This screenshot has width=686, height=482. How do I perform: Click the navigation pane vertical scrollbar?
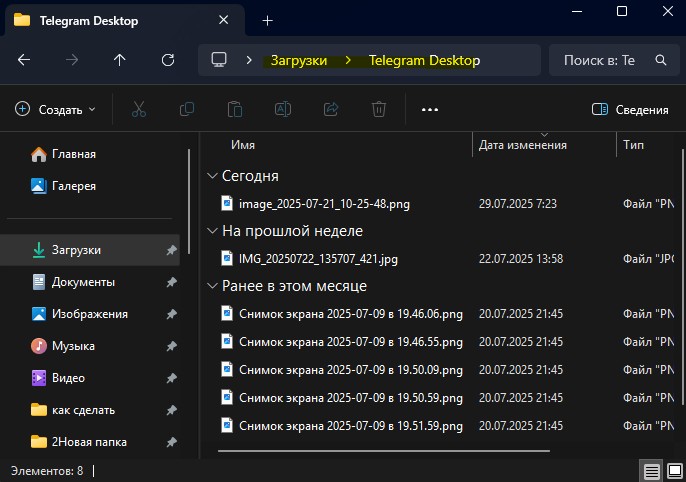pos(189,201)
